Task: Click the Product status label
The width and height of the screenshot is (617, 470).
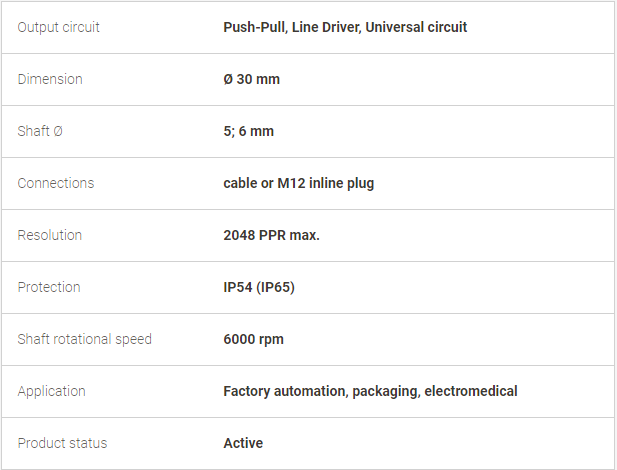Action: [x=62, y=443]
